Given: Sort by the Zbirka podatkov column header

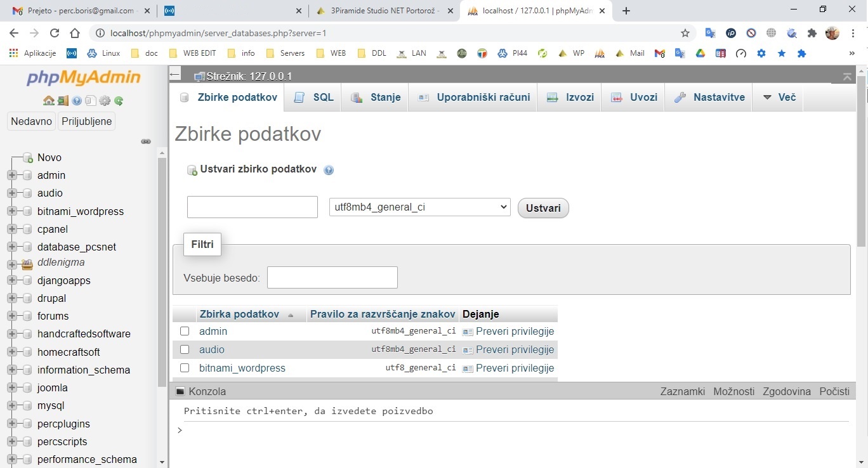Looking at the screenshot, I should click(239, 314).
